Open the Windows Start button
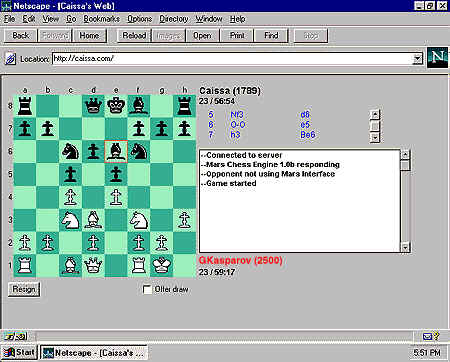The width and height of the screenshot is (450, 362). pyautogui.click(x=19, y=353)
